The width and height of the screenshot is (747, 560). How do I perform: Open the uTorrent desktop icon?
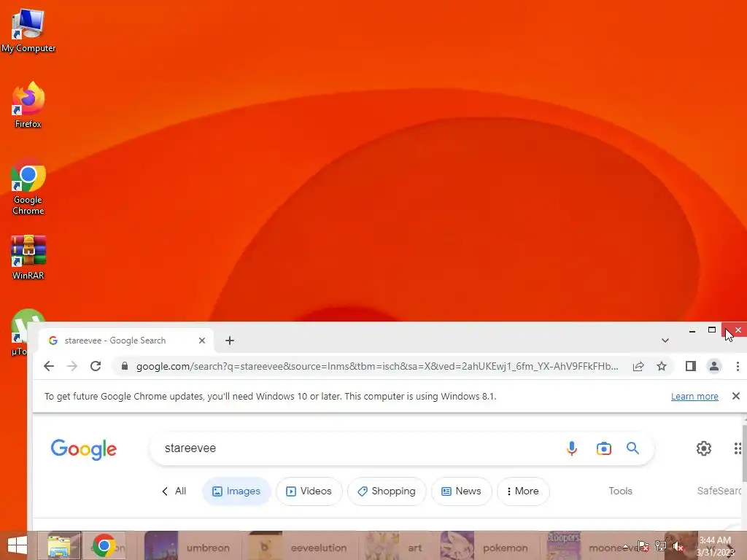point(19,333)
